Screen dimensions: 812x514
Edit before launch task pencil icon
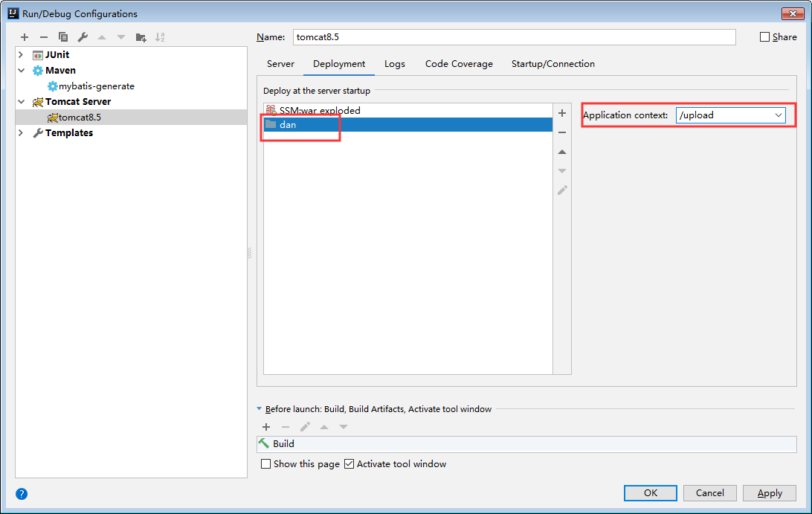305,427
